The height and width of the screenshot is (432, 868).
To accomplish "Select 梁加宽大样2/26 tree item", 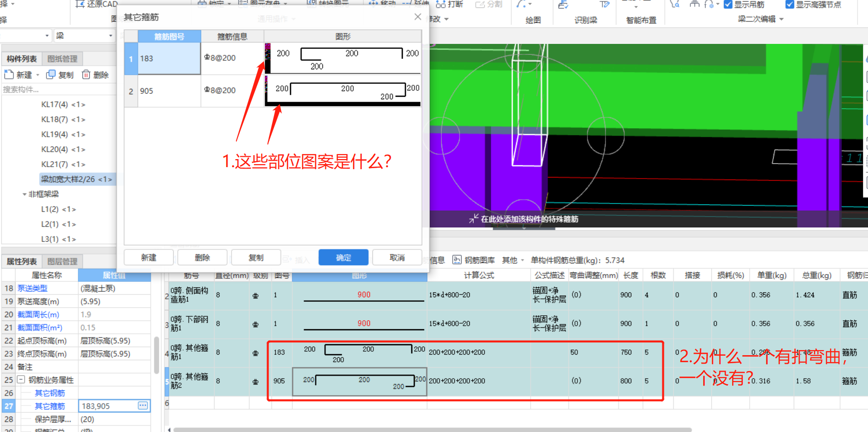I will coord(76,179).
